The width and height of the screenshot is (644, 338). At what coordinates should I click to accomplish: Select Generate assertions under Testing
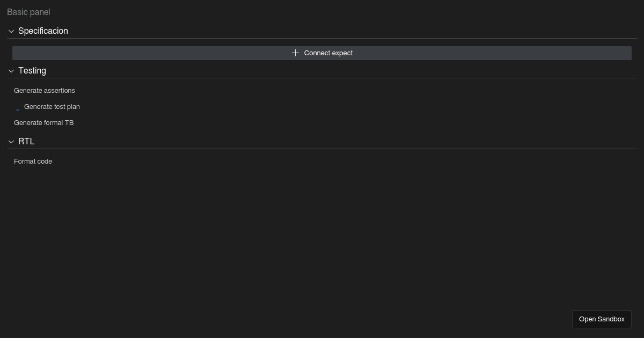45,91
